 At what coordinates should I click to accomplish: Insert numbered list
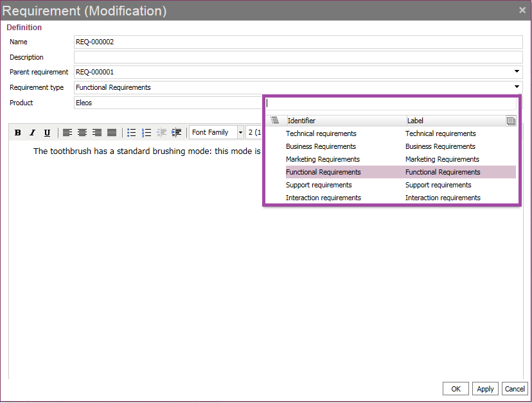pos(146,133)
